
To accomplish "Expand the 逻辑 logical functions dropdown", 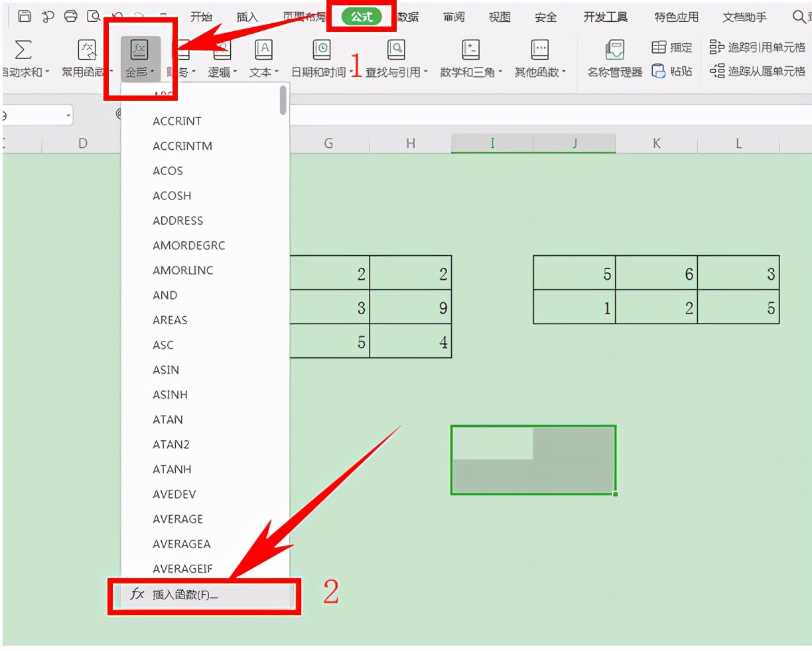I will tap(236, 72).
